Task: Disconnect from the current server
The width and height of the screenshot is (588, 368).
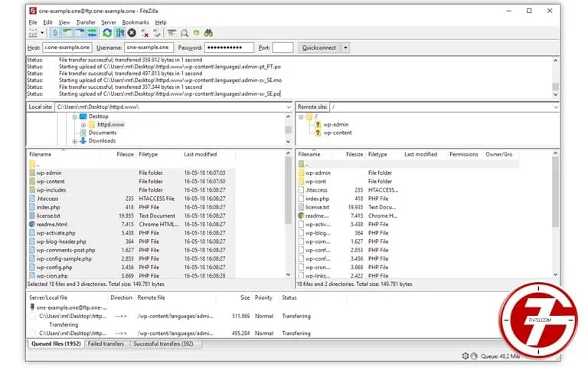Action: click(x=145, y=33)
